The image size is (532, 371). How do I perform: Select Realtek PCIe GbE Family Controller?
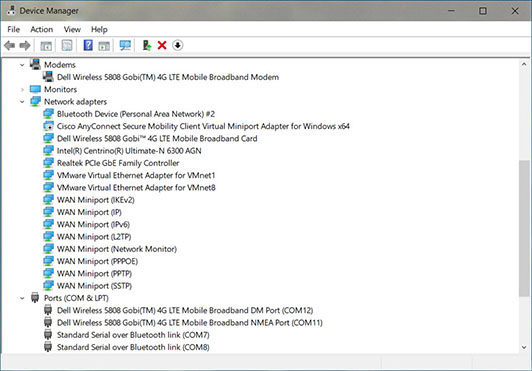pos(118,163)
